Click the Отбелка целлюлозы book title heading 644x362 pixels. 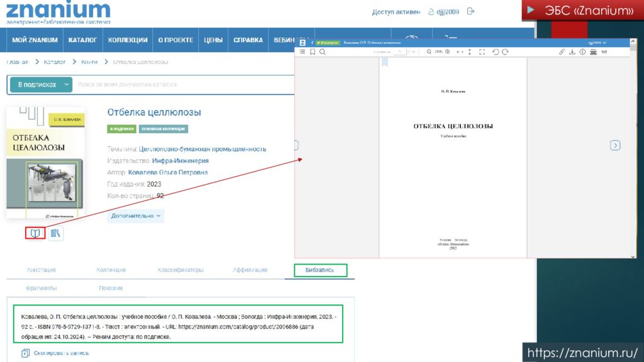coord(154,112)
